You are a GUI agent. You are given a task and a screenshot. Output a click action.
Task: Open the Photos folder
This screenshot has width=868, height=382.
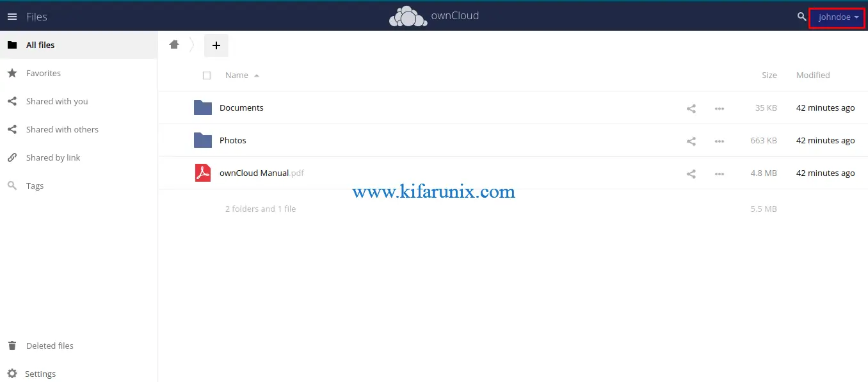233,141
